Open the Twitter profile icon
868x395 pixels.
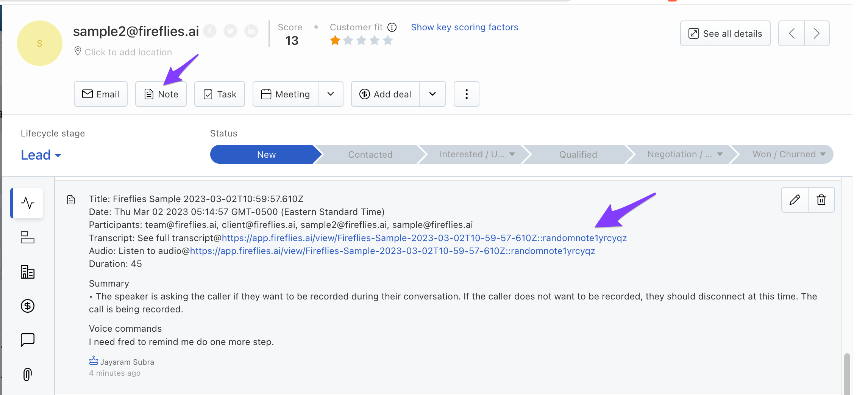(x=230, y=31)
